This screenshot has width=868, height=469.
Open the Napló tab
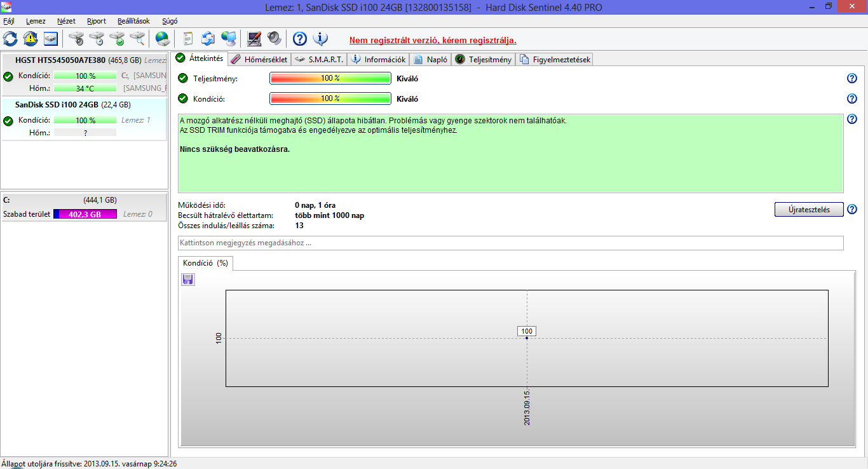430,60
